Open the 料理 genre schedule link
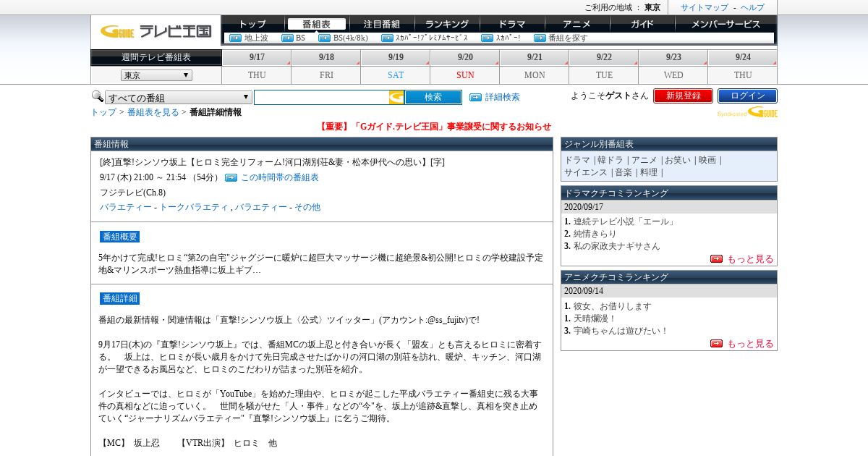Viewport: 868px width, 456px height. click(649, 172)
